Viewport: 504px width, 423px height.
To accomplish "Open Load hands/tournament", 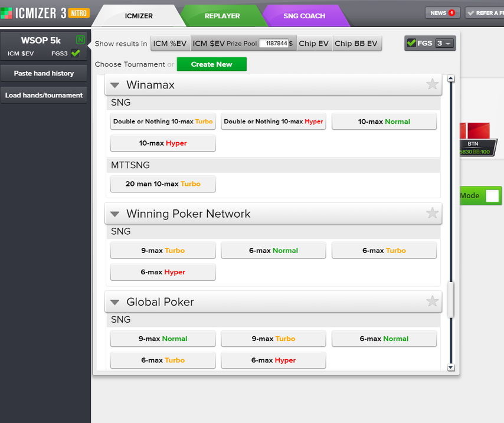I will coord(44,95).
